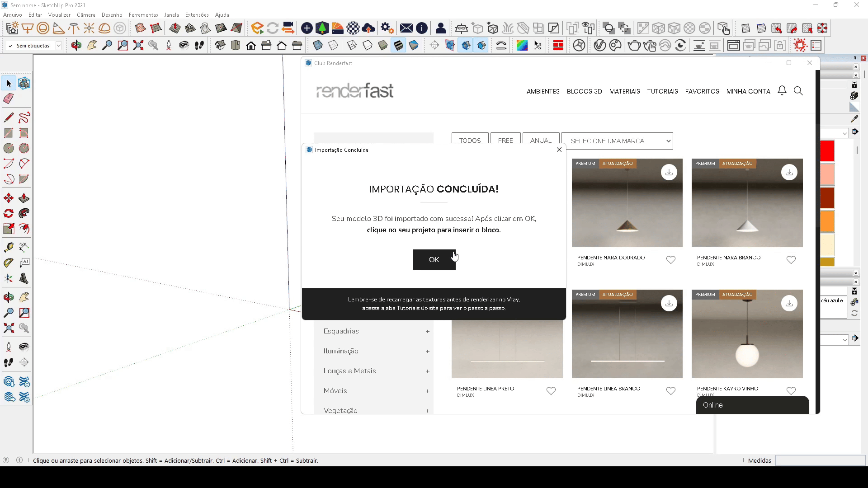Expand the Iluminação category

pos(427,351)
